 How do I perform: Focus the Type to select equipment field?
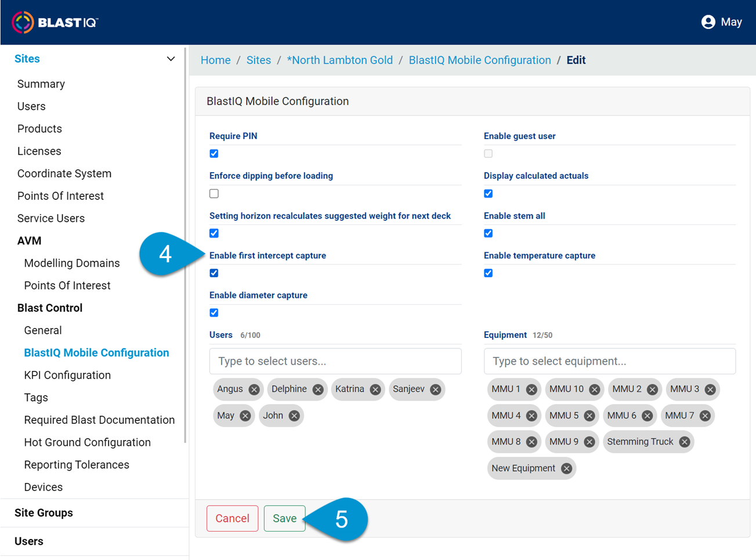[x=610, y=361]
